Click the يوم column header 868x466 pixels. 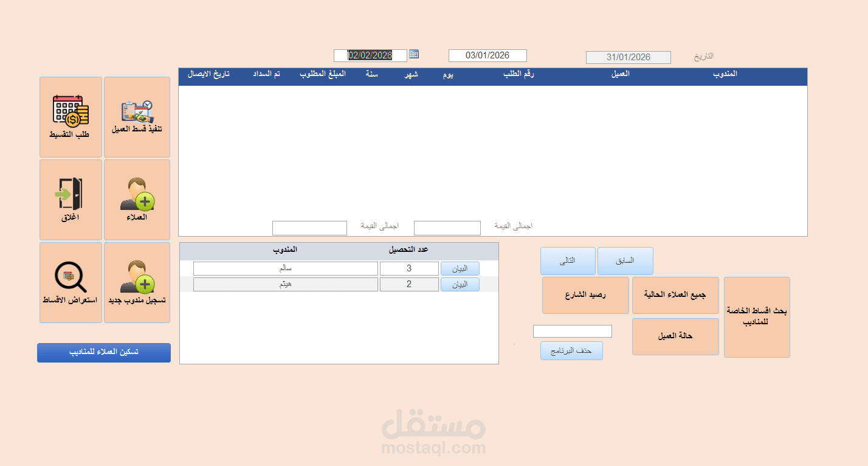pyautogui.click(x=447, y=75)
